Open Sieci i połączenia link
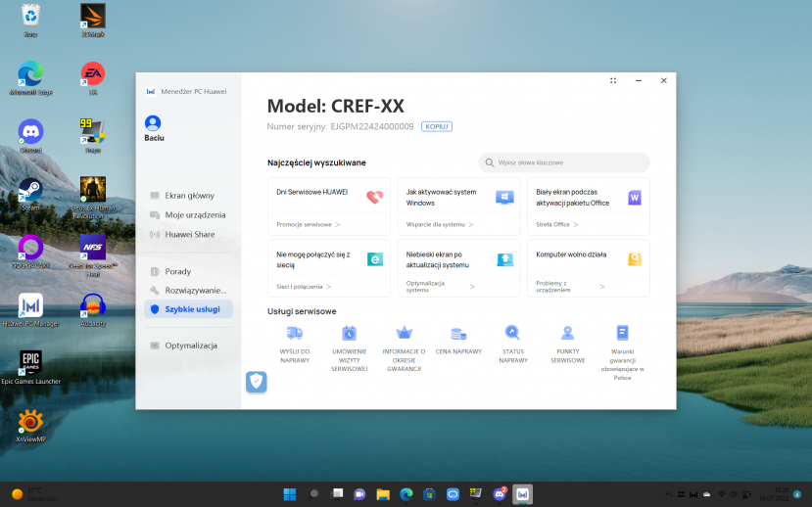 (304, 287)
